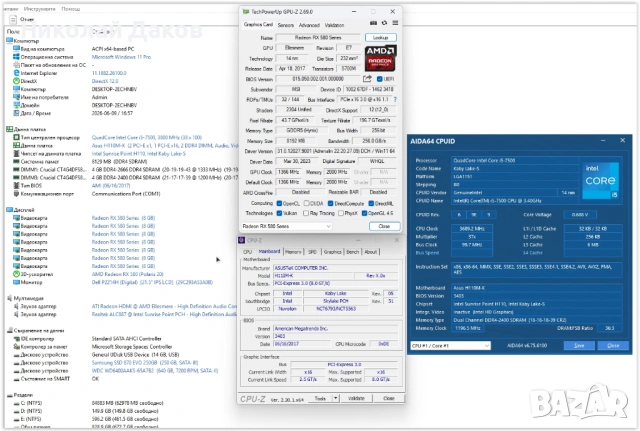This screenshot has width=640, height=431.
Task: Switch to the SPD tab in CPU-Z
Action: click(312, 252)
